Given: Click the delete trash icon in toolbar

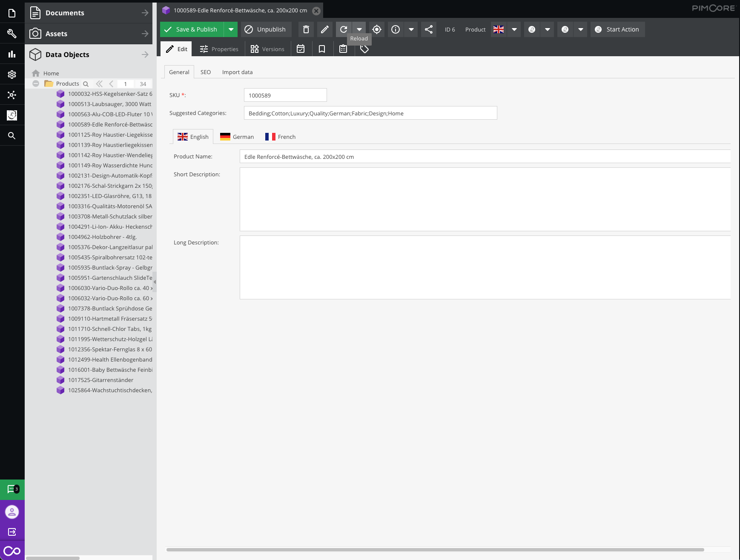Looking at the screenshot, I should point(306,29).
